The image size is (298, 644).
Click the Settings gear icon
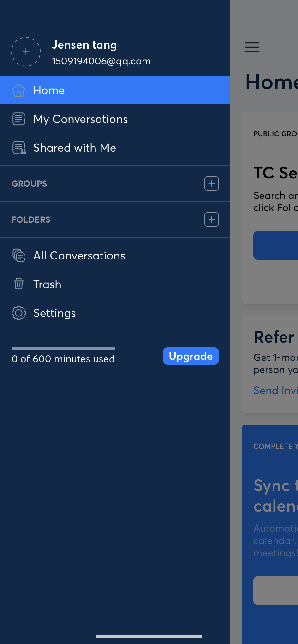(19, 313)
